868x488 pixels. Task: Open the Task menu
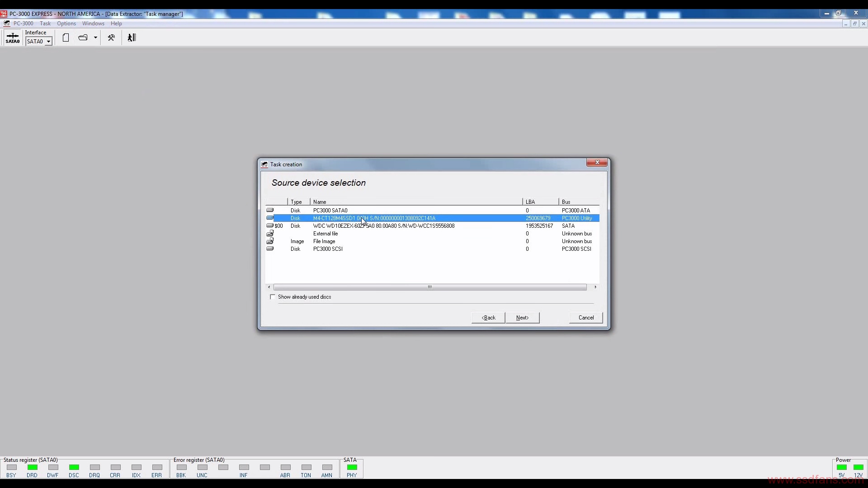point(45,23)
